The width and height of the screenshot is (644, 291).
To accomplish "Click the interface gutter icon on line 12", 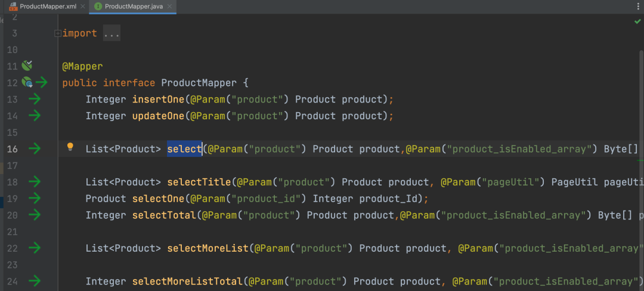I will [x=27, y=82].
